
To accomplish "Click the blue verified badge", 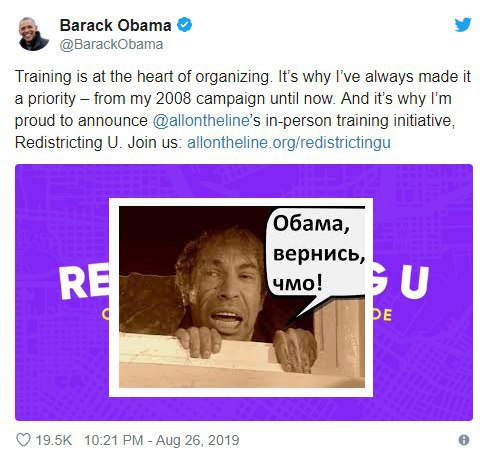I will (184, 25).
